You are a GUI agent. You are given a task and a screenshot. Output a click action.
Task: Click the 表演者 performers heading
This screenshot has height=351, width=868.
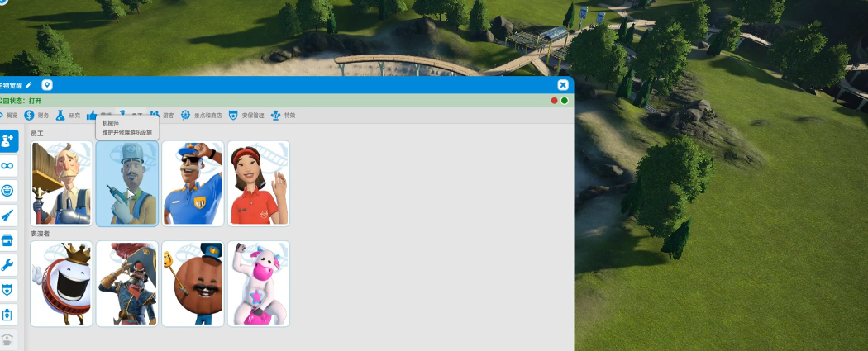click(40, 234)
